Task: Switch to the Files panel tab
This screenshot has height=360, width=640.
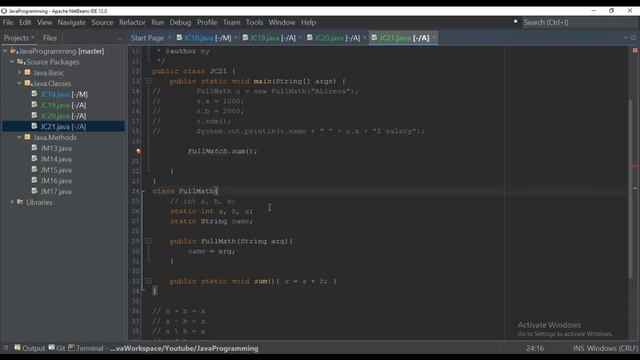Action: click(50, 38)
